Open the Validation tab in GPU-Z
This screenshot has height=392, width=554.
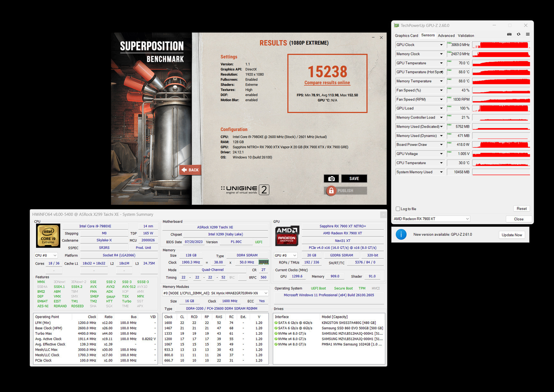[466, 36]
